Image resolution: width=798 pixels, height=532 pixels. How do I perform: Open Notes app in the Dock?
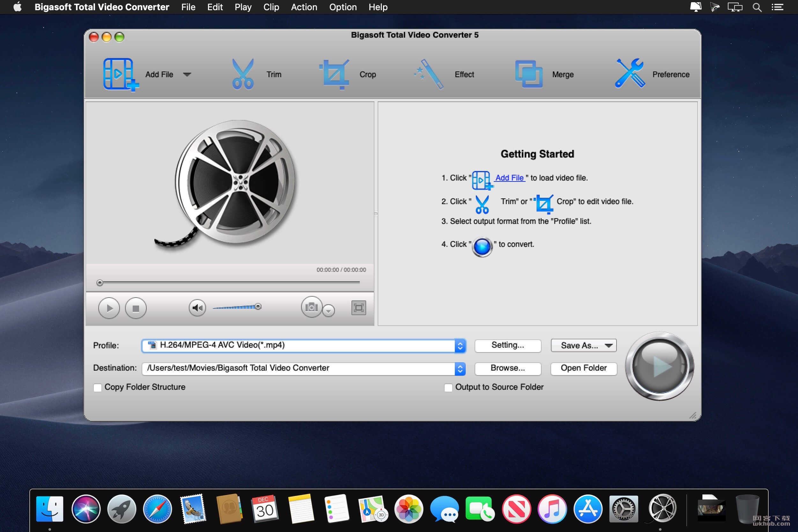coord(301,508)
